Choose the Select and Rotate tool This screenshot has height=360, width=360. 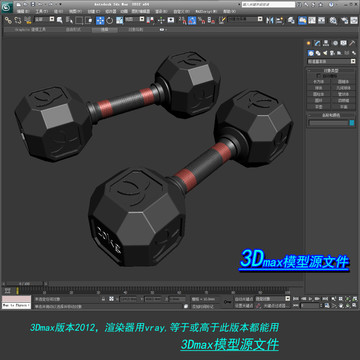tap(110, 20)
